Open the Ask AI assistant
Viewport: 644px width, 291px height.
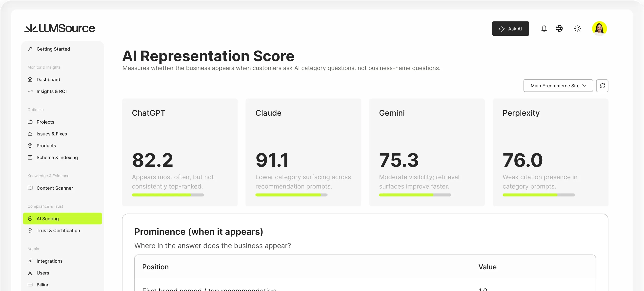(x=510, y=28)
